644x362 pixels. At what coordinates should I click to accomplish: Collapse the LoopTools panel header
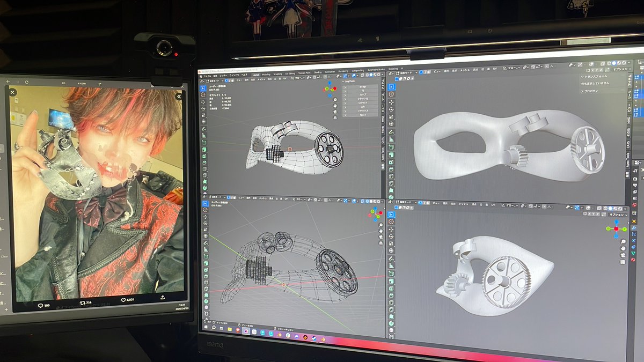pyautogui.click(x=349, y=81)
